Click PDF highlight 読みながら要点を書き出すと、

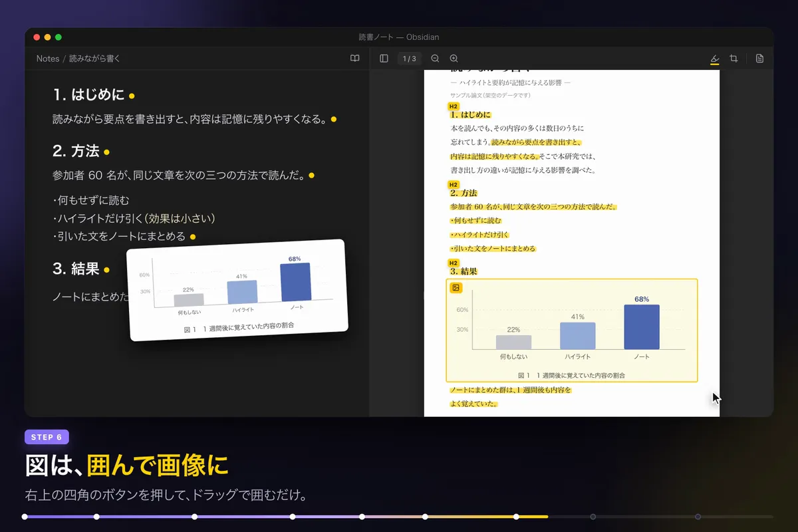click(536, 142)
